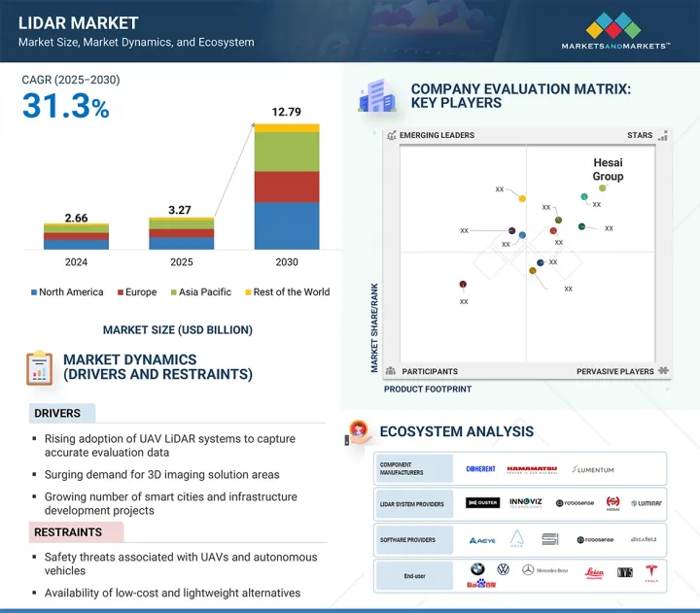Screen dimensions: 700x613
Task: Click the blue North America legend swatch
Action: (x=34, y=292)
